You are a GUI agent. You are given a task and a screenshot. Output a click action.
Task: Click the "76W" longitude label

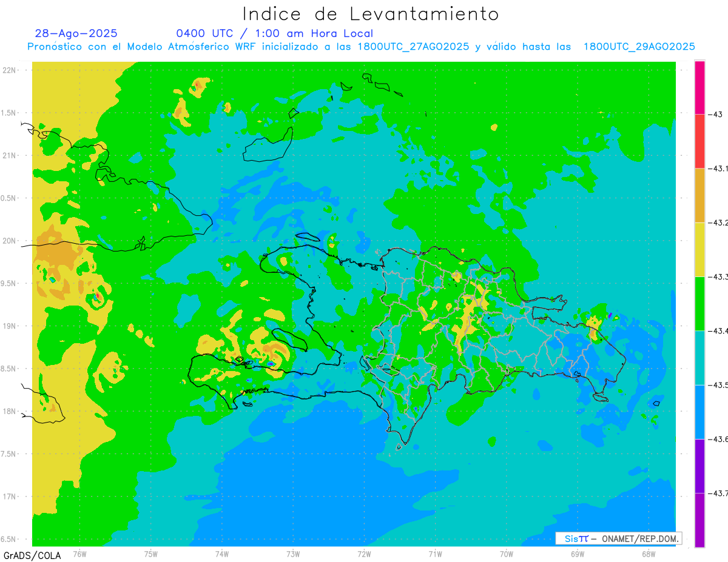(79, 554)
